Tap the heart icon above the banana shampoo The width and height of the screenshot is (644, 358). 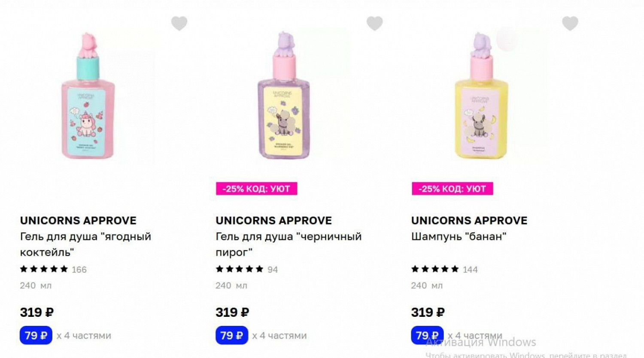click(x=570, y=23)
